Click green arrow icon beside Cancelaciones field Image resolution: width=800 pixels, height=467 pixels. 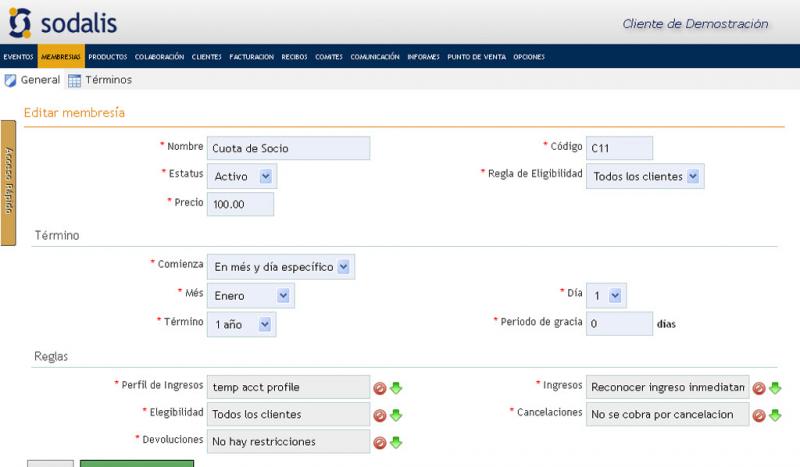pyautogui.click(x=775, y=415)
